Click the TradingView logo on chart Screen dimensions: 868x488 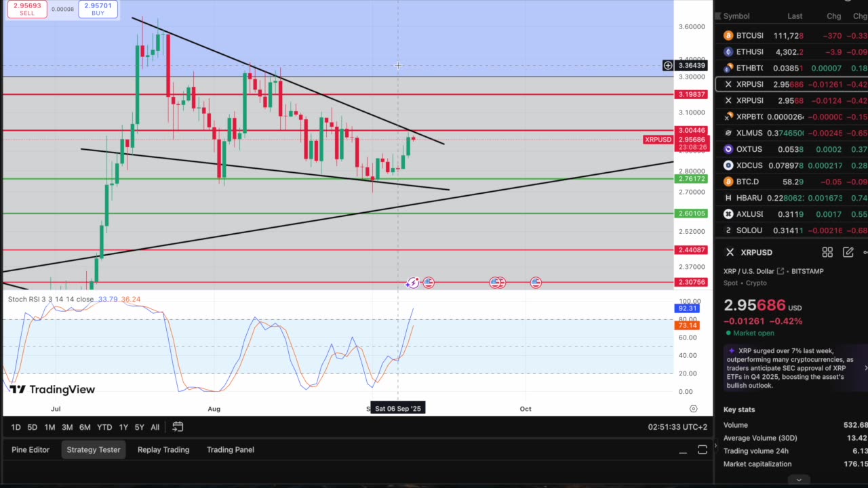[x=52, y=390]
